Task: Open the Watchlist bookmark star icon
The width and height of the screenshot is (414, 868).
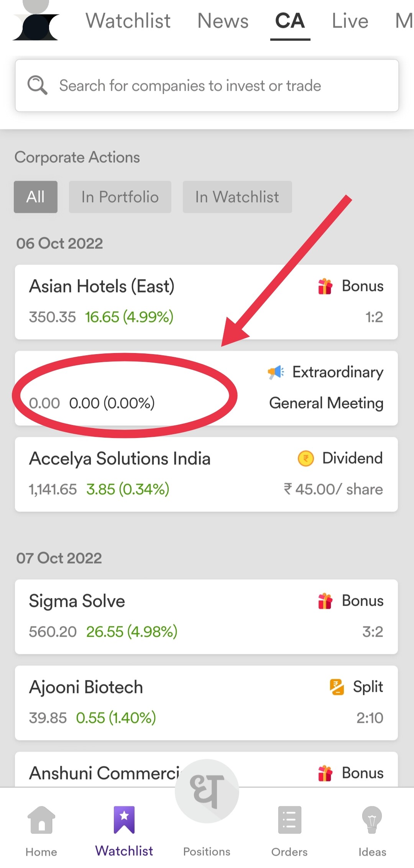Action: 124,820
